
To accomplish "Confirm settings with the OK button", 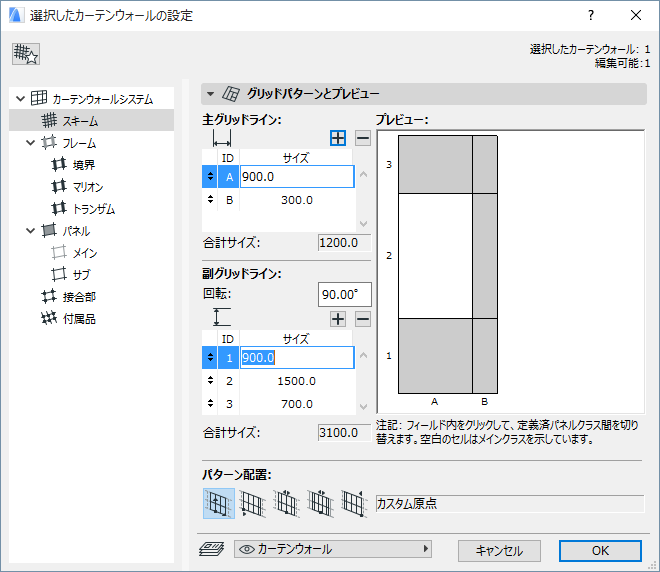I will [600, 551].
